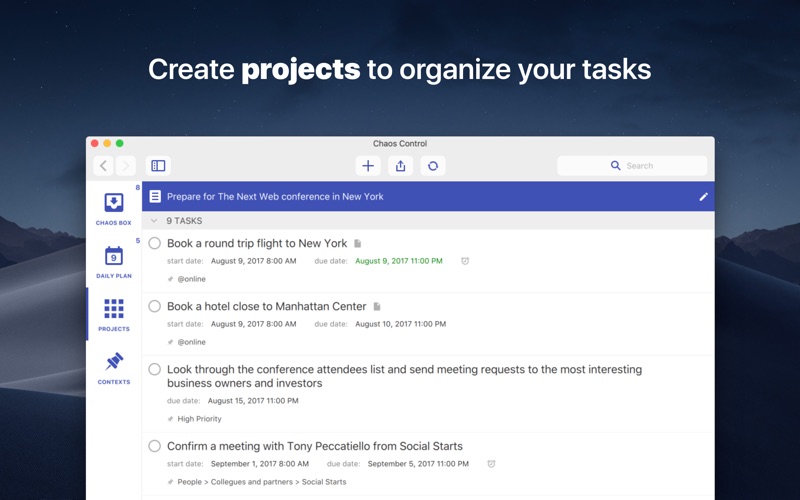Toggle the sidebar panel icon
The width and height of the screenshot is (800, 500).
(x=158, y=166)
